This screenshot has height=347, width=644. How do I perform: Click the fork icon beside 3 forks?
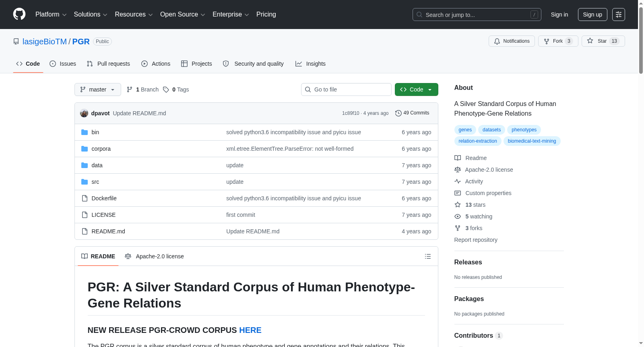(458, 228)
